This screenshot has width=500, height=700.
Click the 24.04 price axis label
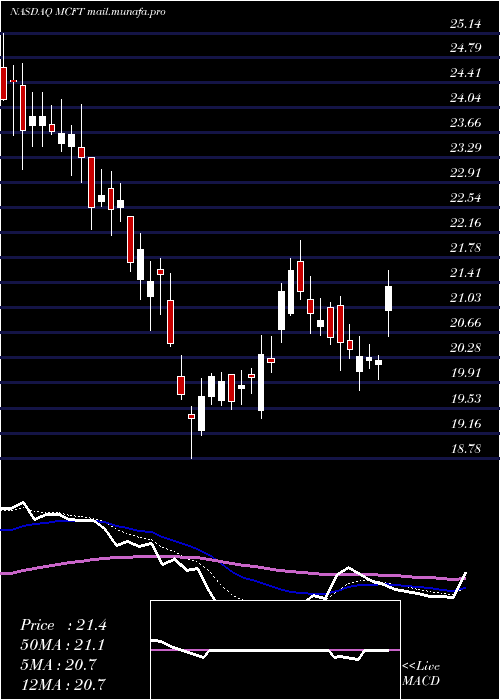click(466, 97)
